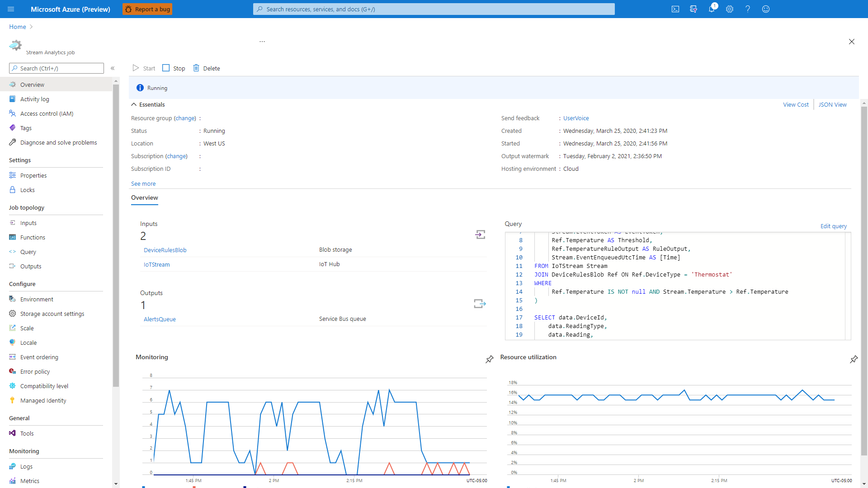
Task: Click IoTStream input link
Action: 156,264
